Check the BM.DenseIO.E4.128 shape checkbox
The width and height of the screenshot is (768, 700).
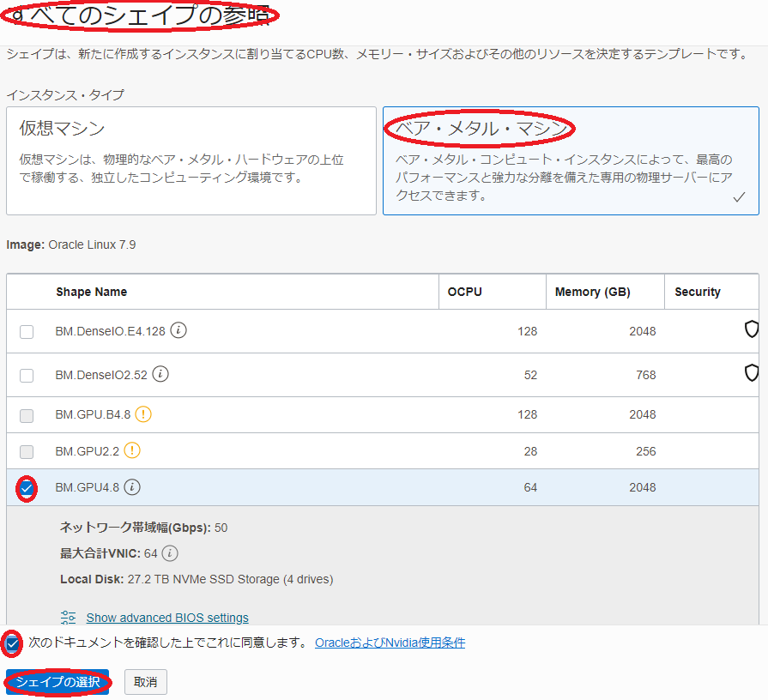tap(27, 331)
